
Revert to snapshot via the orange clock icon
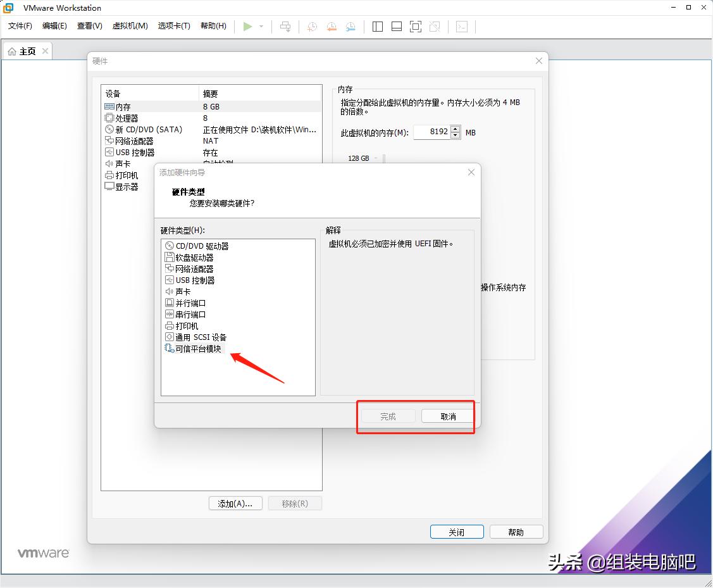click(x=331, y=26)
